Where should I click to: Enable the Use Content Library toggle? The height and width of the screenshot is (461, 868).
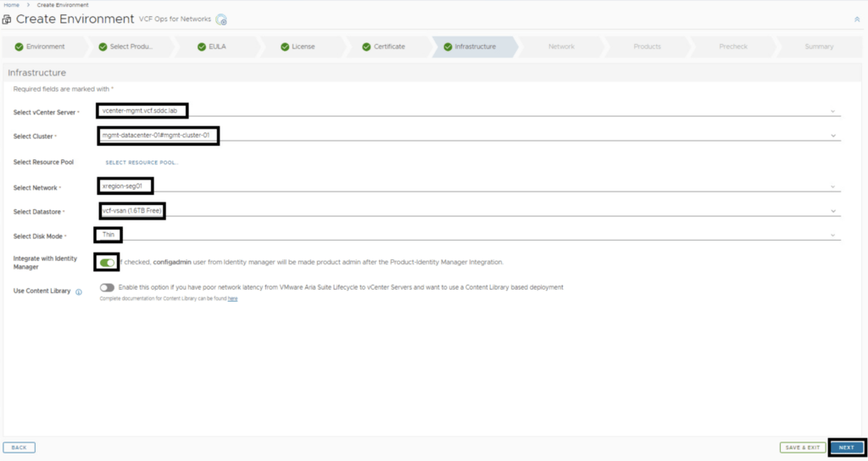pos(107,288)
